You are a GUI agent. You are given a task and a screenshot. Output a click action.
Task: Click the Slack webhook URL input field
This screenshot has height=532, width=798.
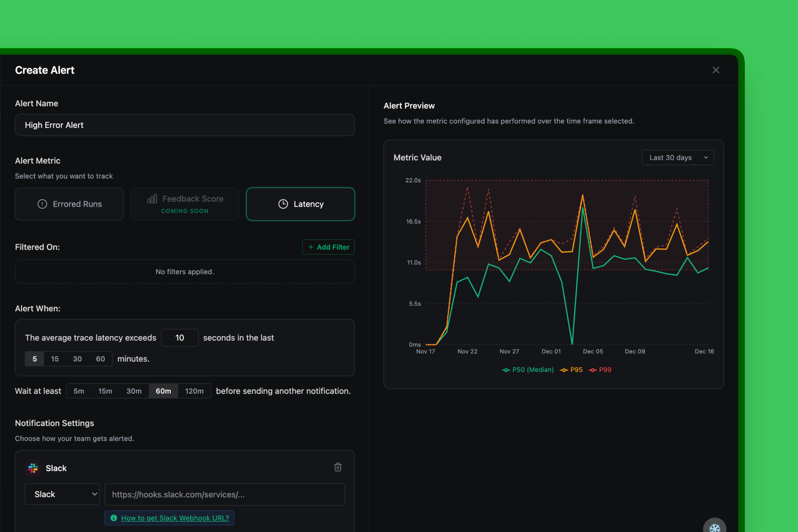coord(224,494)
